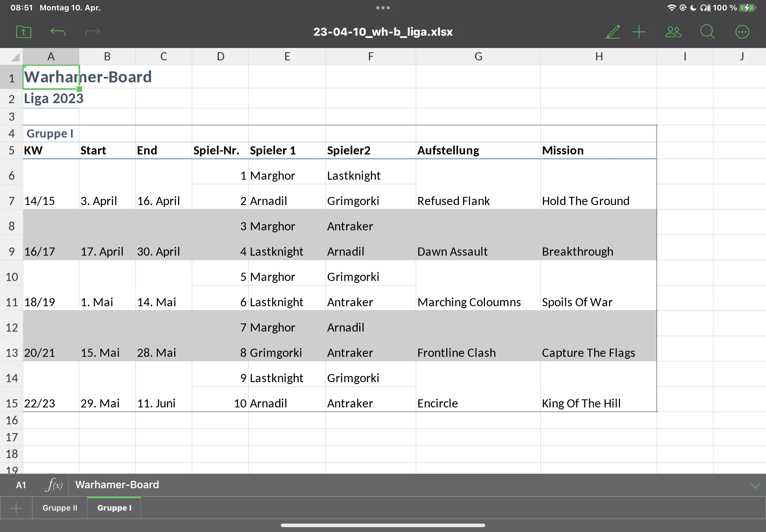Open search with the magnifier icon
The image size is (766, 532).
(707, 32)
